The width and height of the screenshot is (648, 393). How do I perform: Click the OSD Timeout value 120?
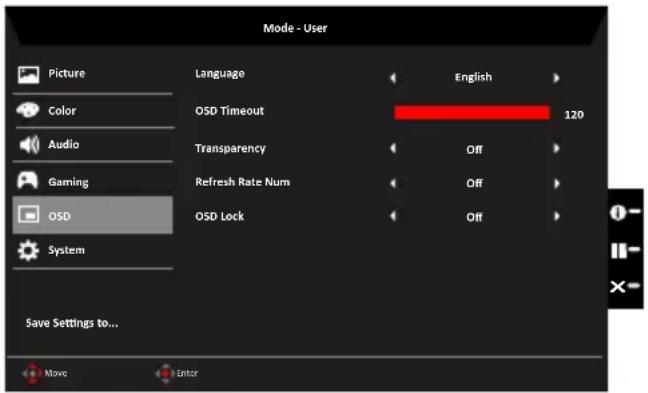tap(574, 114)
